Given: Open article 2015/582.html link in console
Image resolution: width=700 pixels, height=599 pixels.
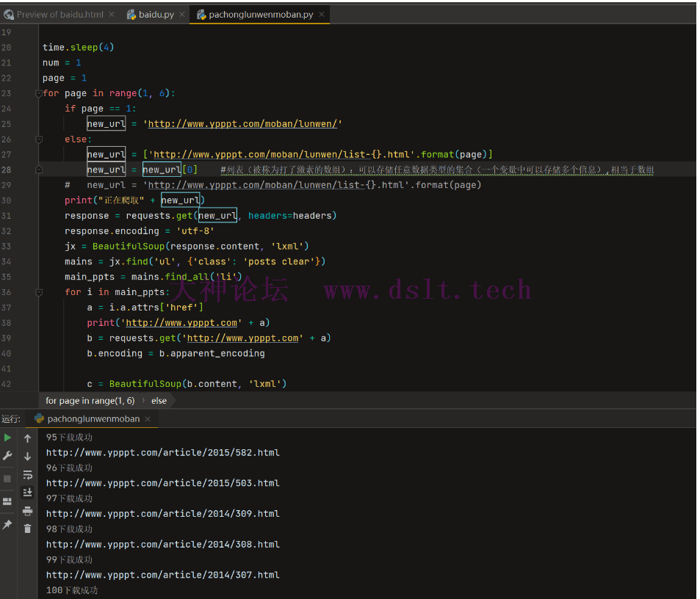Looking at the screenshot, I should 162,453.
